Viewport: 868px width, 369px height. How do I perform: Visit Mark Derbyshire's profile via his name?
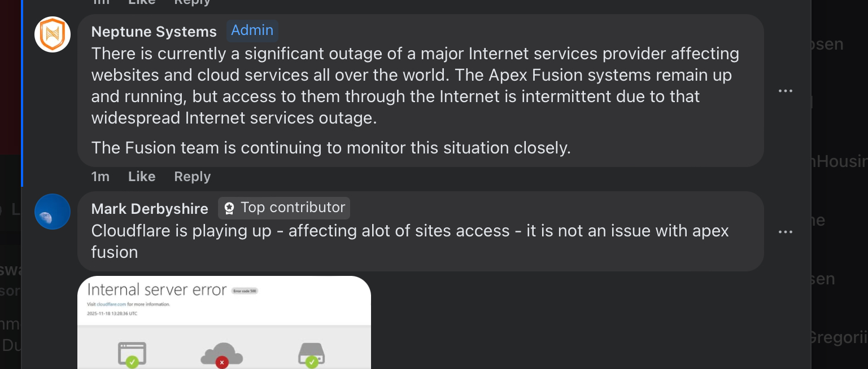[x=150, y=209]
